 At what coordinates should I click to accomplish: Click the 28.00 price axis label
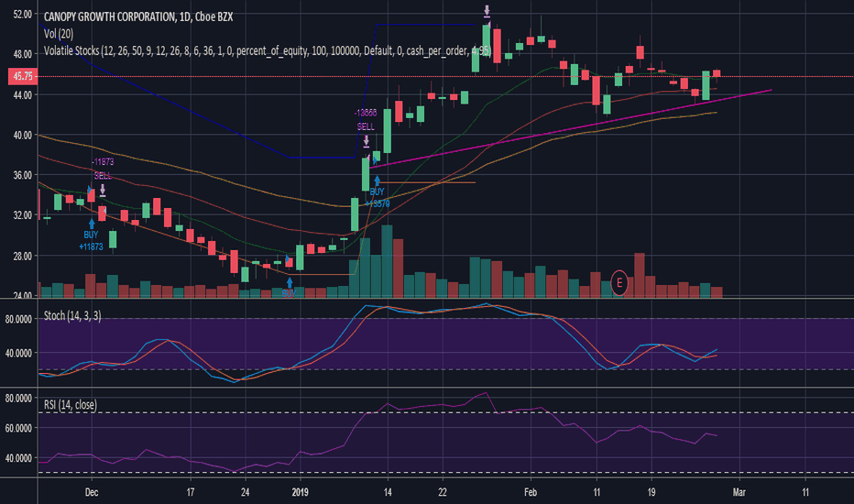[x=22, y=256]
